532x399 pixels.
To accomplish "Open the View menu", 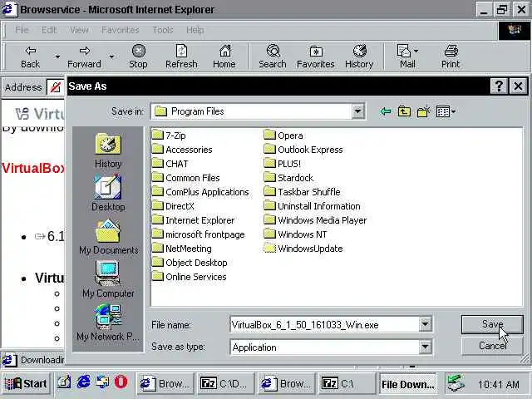I will pos(79,30).
